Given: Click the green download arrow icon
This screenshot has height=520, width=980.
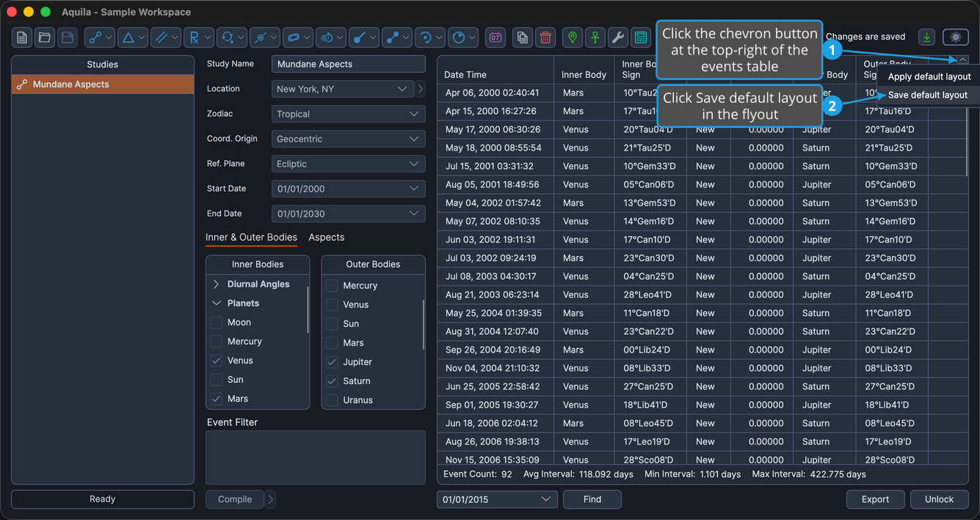Looking at the screenshot, I should 927,37.
